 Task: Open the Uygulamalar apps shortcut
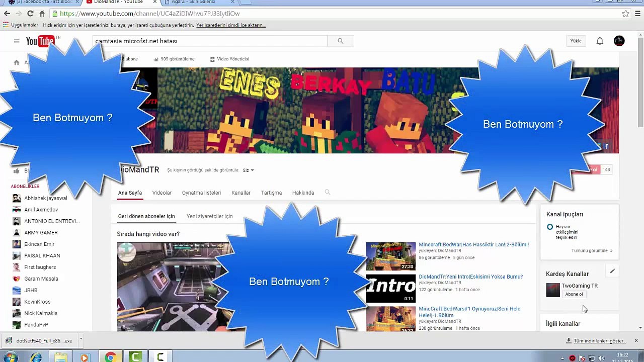(21, 25)
